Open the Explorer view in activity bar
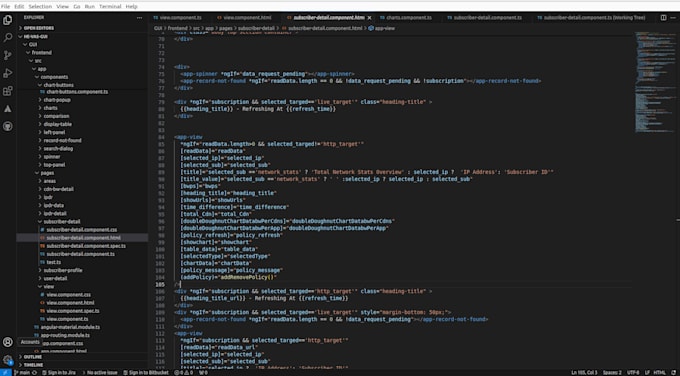680x376 pixels. 7,20
